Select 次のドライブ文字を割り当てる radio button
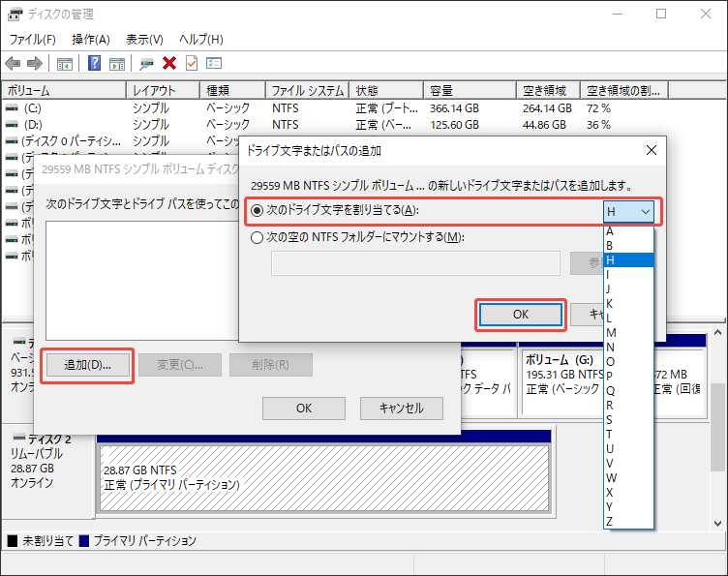The image size is (728, 576). (257, 211)
